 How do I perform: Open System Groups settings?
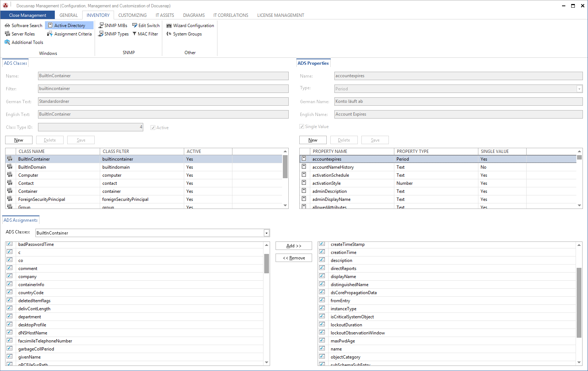[x=184, y=34]
